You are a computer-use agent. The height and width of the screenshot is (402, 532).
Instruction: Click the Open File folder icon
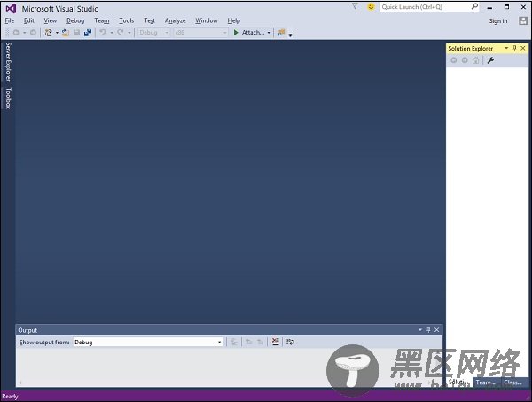pos(66,33)
